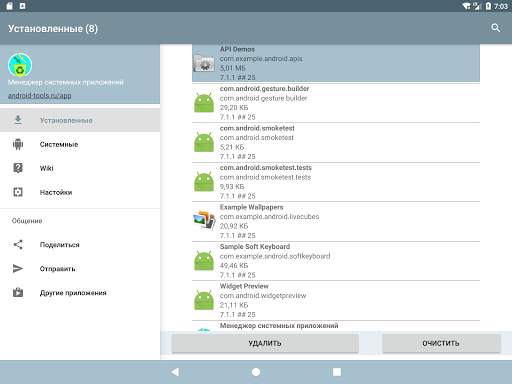
Task: Click the 21,11 КБ size value
Action: [x=234, y=305]
